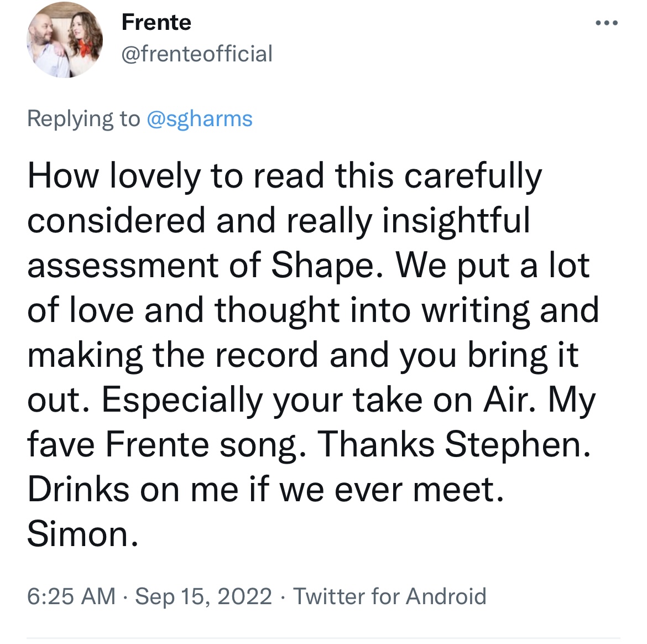Open the Frente profile avatar
The image size is (647, 644).
(65, 40)
